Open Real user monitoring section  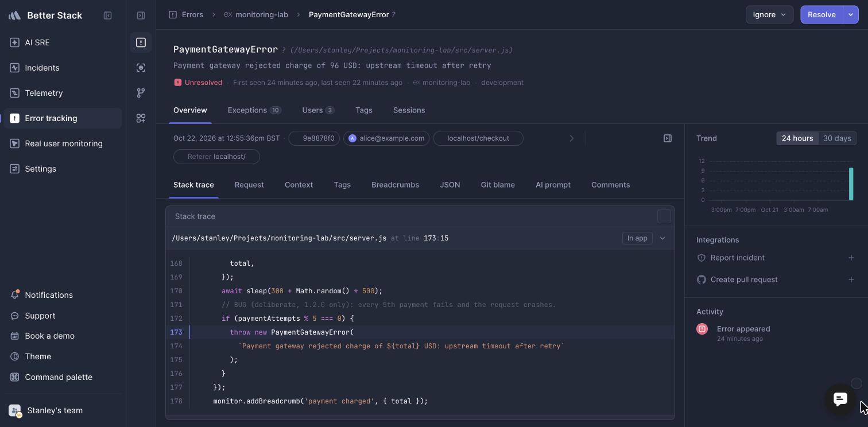point(63,143)
